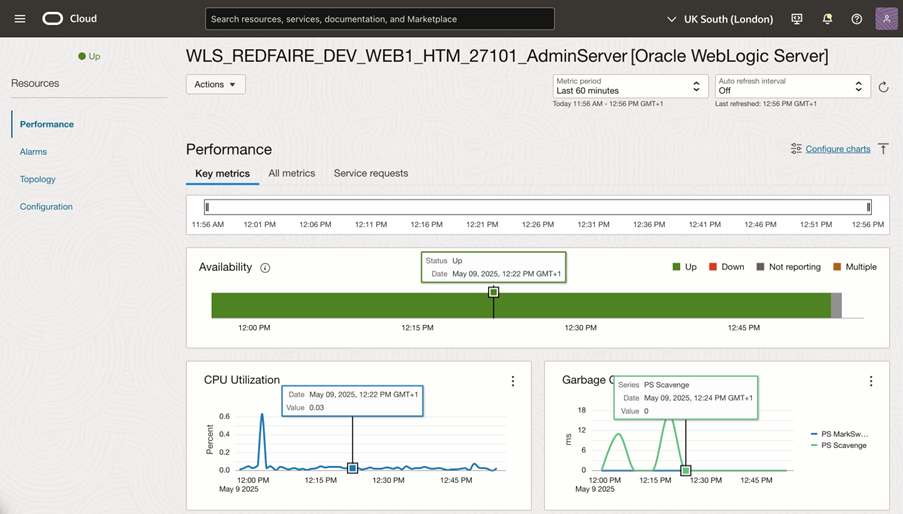Expand the Actions dropdown
This screenshot has width=903, height=514.
215,84
